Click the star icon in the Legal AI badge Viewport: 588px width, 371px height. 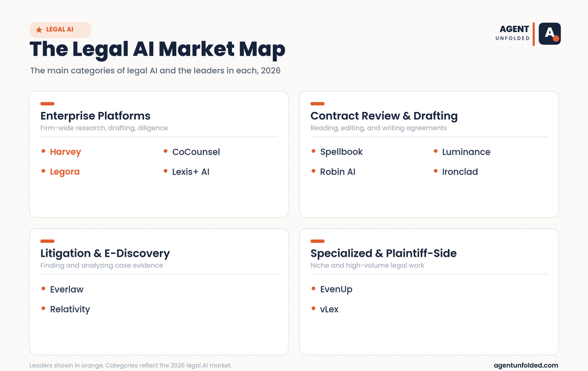tap(39, 30)
